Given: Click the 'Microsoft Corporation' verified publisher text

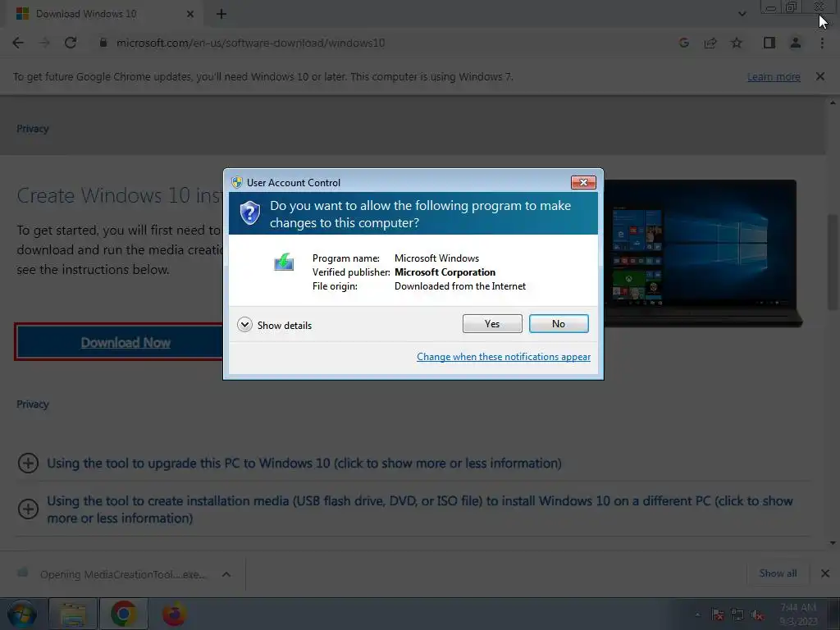Looking at the screenshot, I should point(445,272).
